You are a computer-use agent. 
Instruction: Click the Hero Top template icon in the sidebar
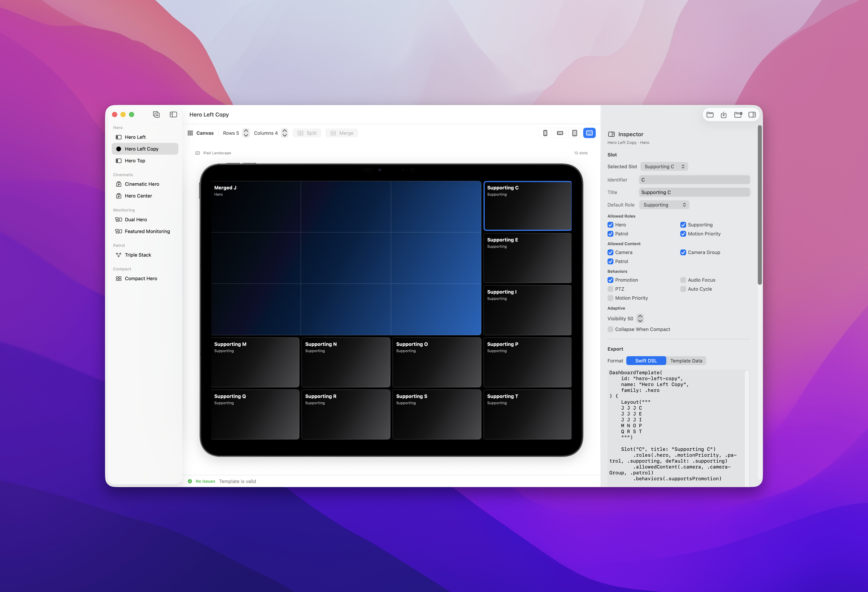coord(119,161)
